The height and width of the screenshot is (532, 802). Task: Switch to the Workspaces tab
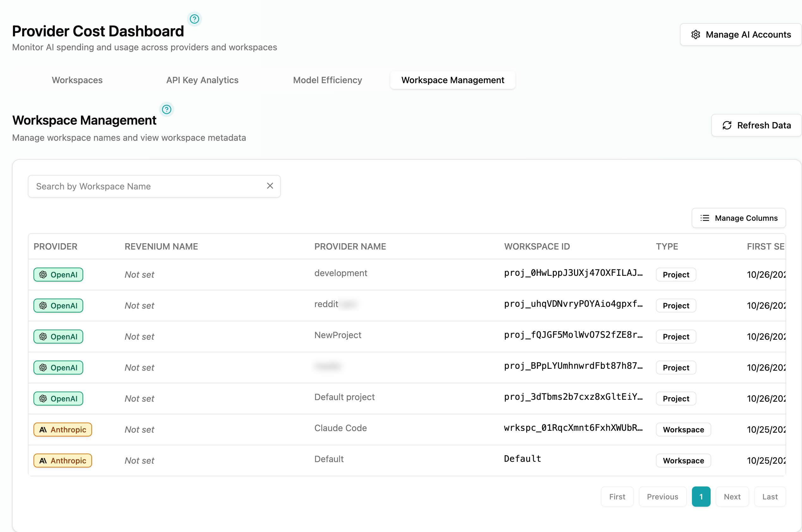(77, 80)
